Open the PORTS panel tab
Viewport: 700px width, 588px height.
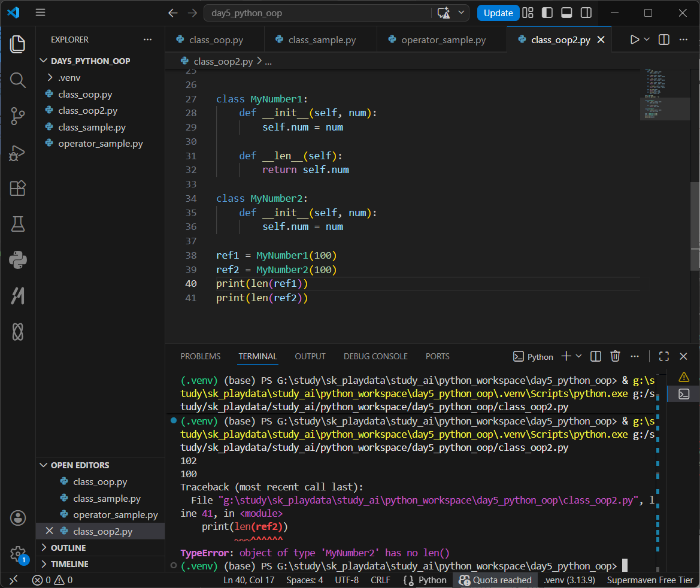[x=438, y=356]
